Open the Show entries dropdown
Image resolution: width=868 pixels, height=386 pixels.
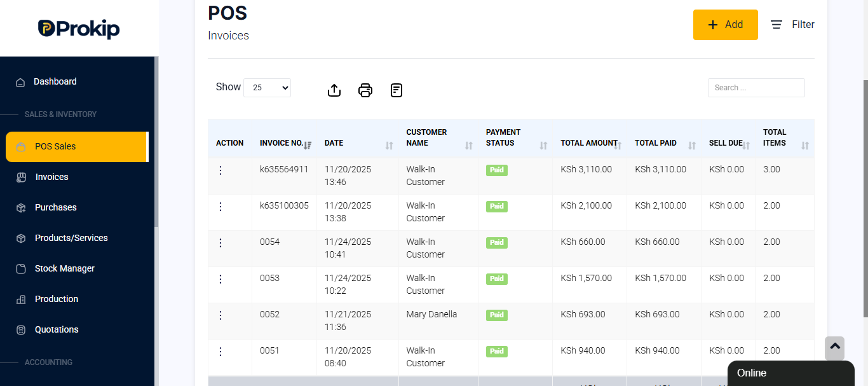click(x=267, y=88)
